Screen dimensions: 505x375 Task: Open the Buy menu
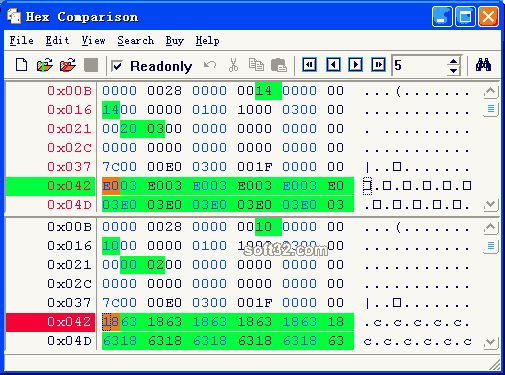click(175, 41)
